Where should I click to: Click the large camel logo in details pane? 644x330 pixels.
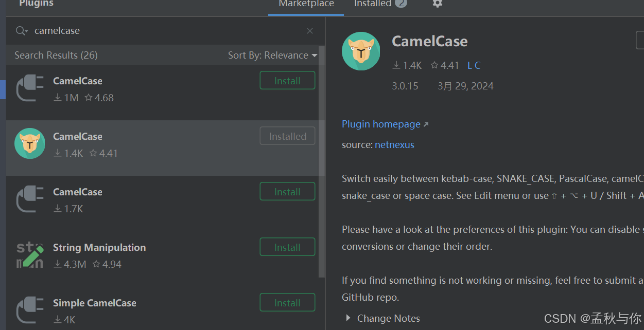[361, 51]
